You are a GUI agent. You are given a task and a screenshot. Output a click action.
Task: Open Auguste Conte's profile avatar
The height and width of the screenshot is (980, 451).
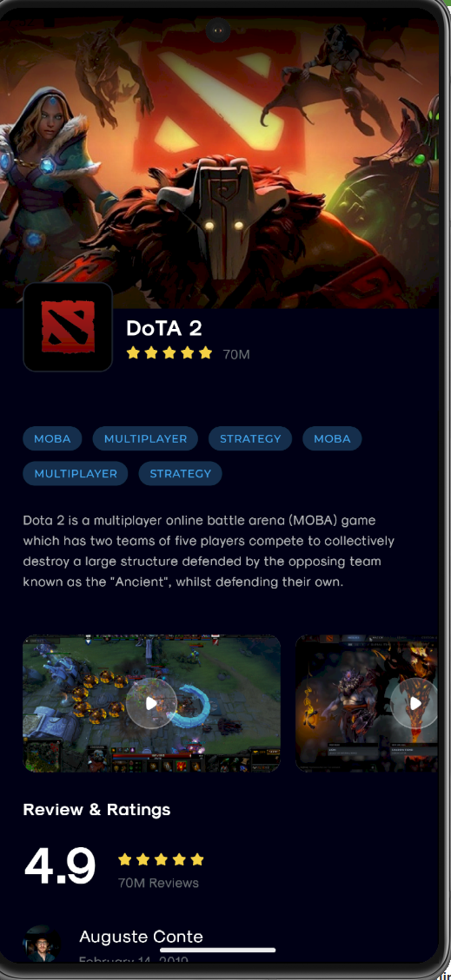pyautogui.click(x=42, y=944)
